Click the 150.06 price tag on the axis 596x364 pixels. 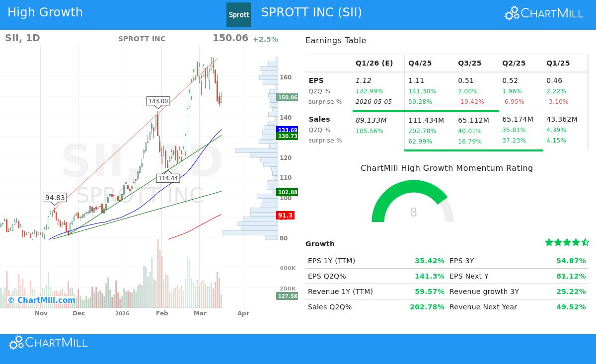click(x=287, y=97)
